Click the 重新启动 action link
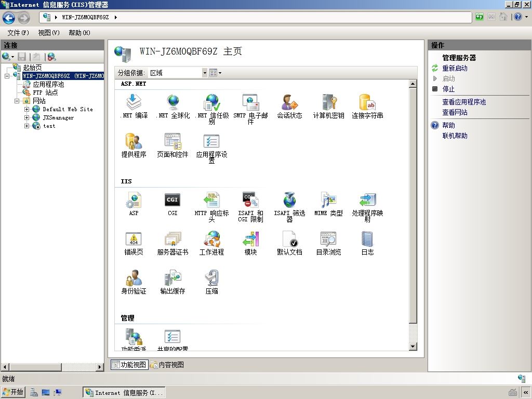Screen dimensions: 532x399 pos(455,68)
